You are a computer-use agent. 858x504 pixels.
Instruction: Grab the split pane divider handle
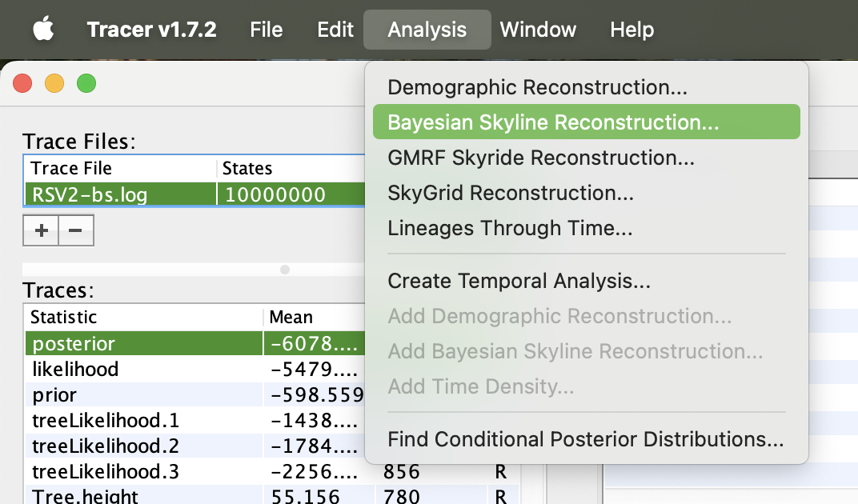point(285,270)
